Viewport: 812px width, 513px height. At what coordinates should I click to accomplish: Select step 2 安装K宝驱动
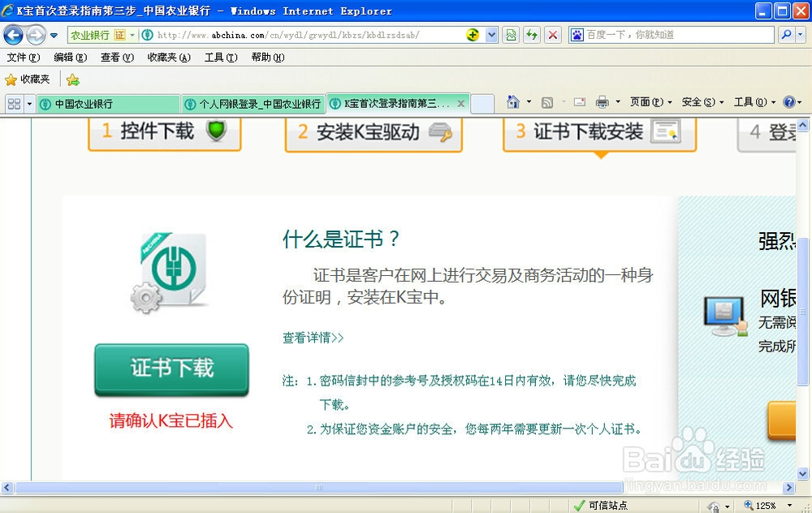374,134
